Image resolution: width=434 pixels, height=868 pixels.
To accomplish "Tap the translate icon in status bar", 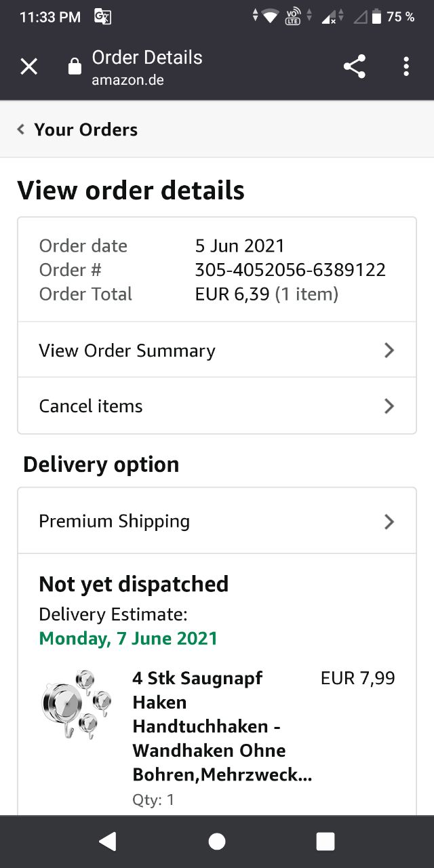I will click(102, 17).
